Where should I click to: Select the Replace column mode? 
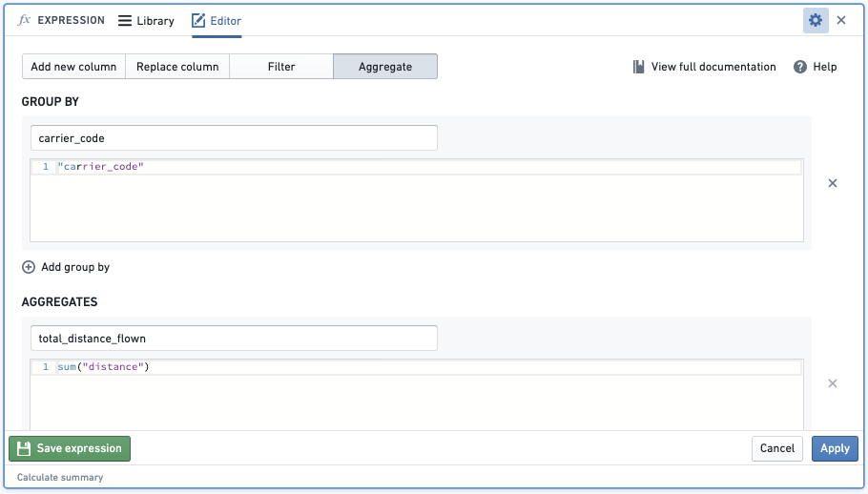[x=177, y=67]
